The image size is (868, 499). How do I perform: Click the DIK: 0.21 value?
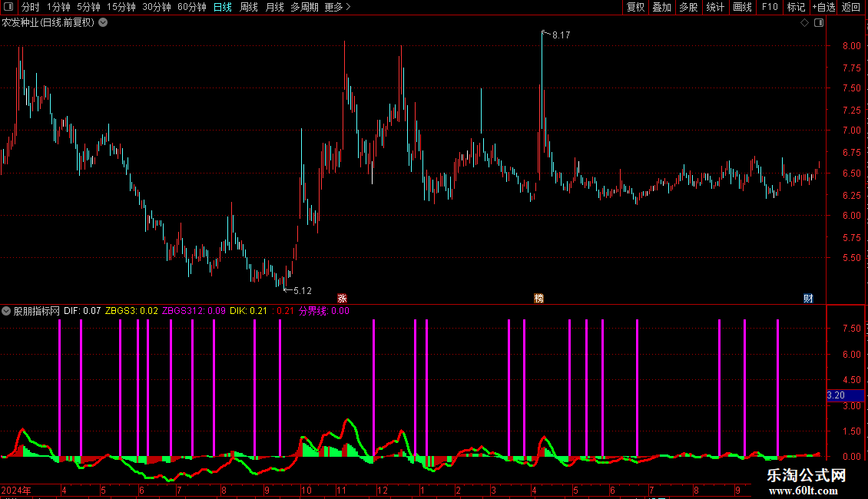[249, 311]
